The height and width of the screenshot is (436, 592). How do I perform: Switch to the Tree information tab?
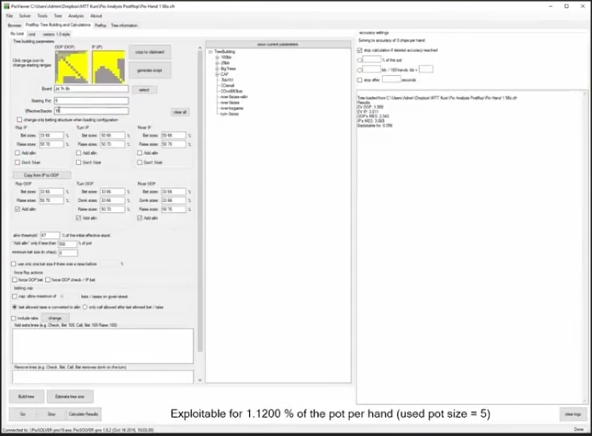click(124, 25)
